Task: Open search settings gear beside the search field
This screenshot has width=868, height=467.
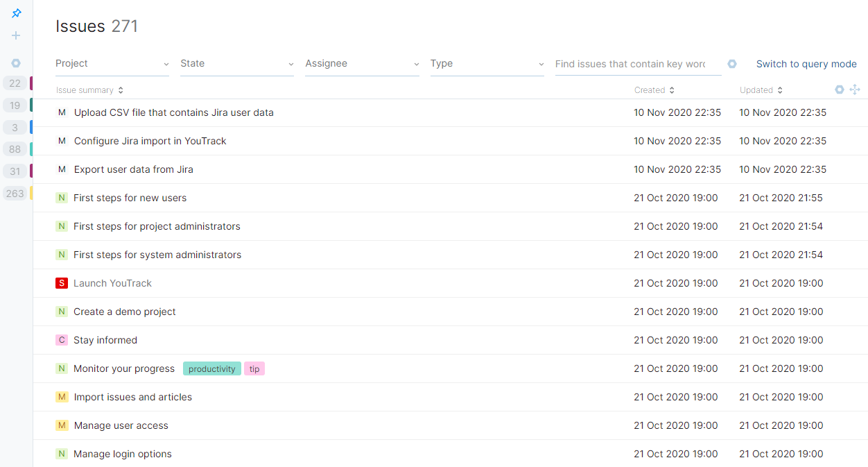Action: click(x=732, y=64)
